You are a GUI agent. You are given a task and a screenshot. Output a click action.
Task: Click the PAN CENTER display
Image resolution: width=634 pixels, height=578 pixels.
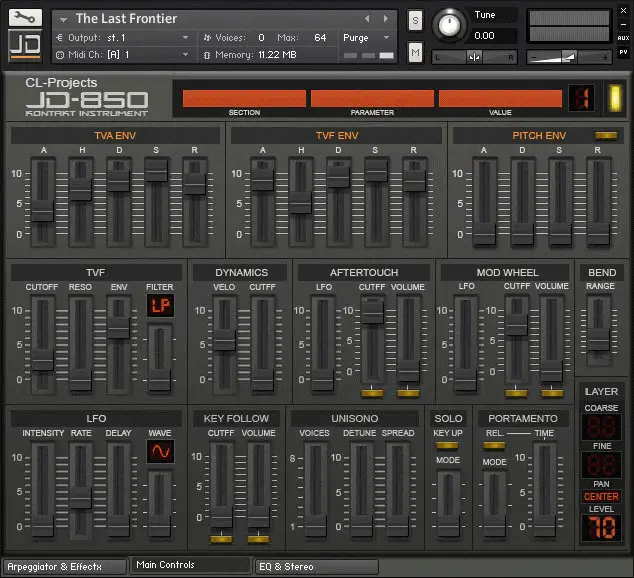click(x=601, y=496)
